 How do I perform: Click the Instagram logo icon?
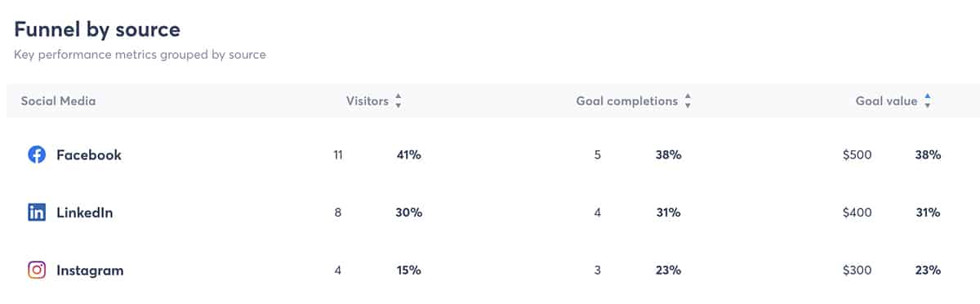pos(37,270)
